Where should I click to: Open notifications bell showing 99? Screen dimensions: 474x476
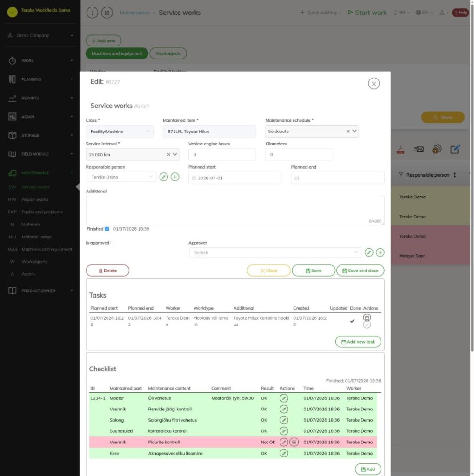pos(401,13)
